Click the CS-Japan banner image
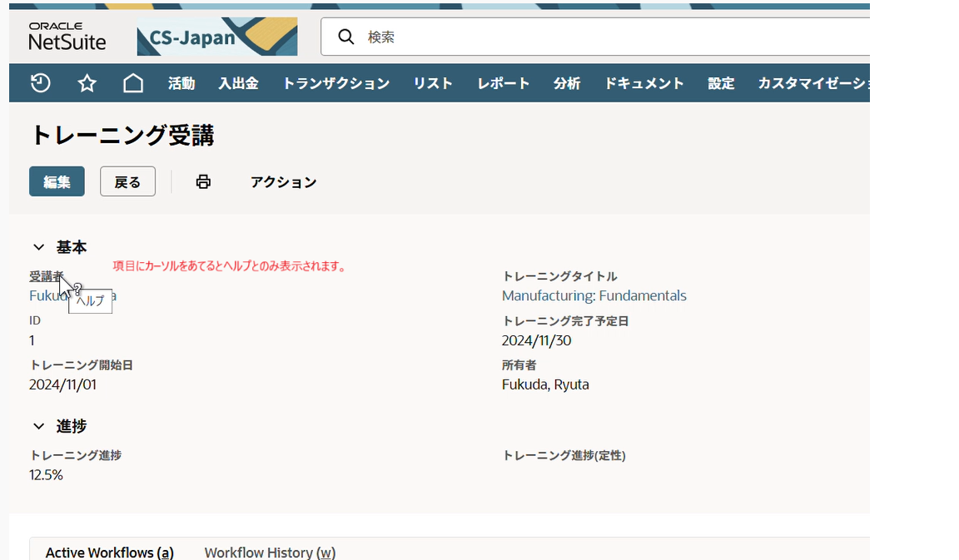This screenshot has height=560, width=959. (x=217, y=37)
